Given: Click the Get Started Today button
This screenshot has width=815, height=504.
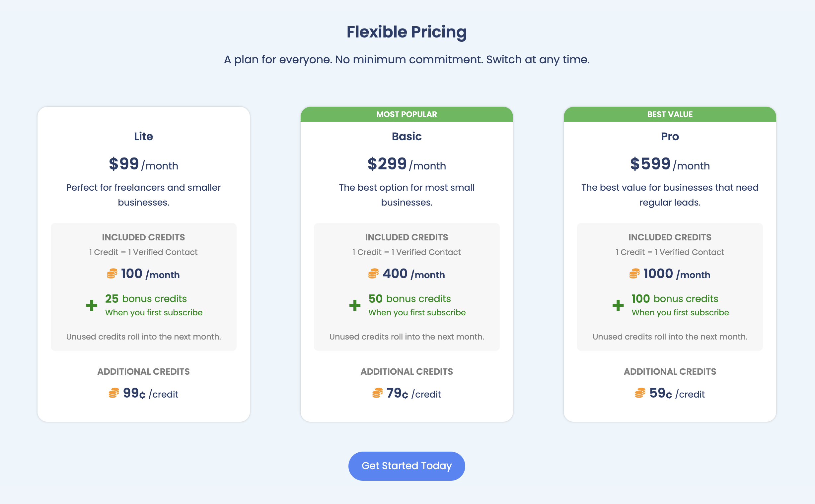Looking at the screenshot, I should coord(406,466).
